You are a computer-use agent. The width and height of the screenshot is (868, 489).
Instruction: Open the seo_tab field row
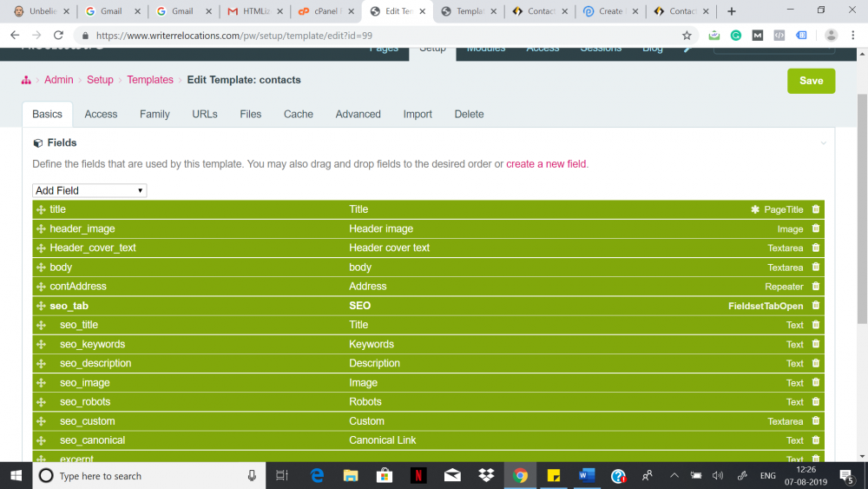tap(69, 306)
